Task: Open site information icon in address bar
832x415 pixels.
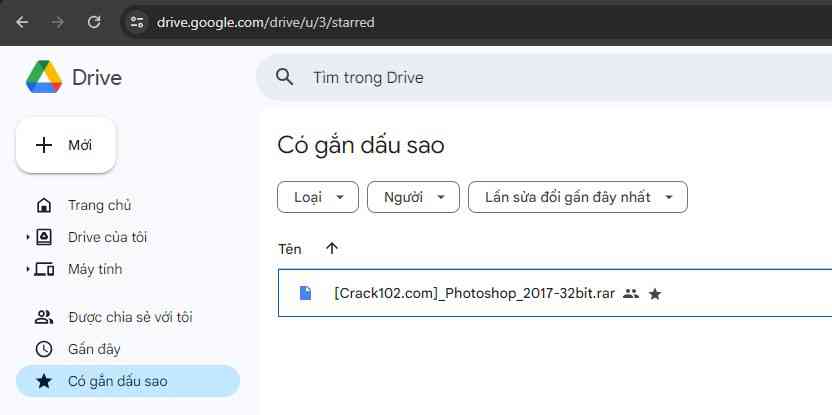Action: (x=137, y=22)
